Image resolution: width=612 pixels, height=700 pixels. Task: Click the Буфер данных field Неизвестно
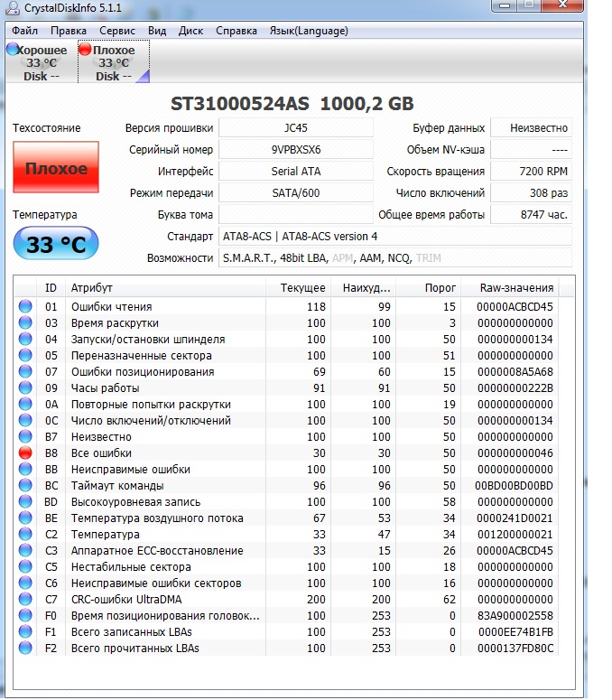532,127
